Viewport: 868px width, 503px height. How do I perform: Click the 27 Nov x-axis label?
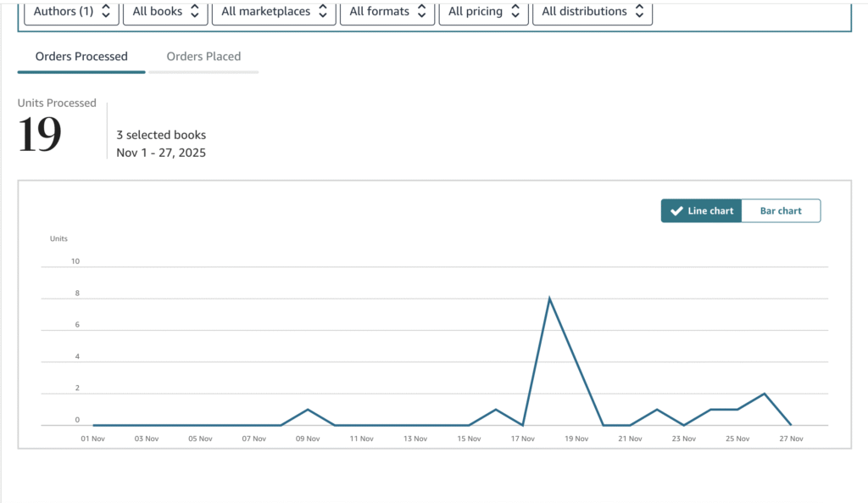(791, 439)
